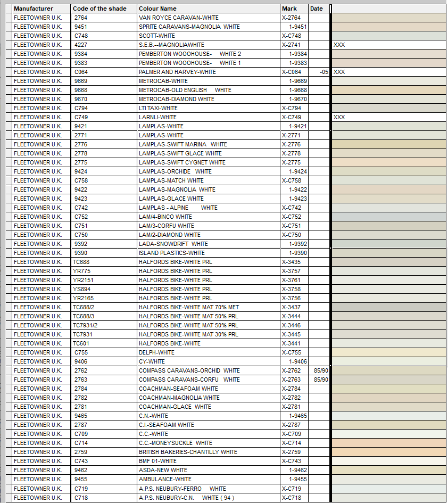
Task: Select the LTI TAXI-WHITE colour name
Action: (x=158, y=108)
